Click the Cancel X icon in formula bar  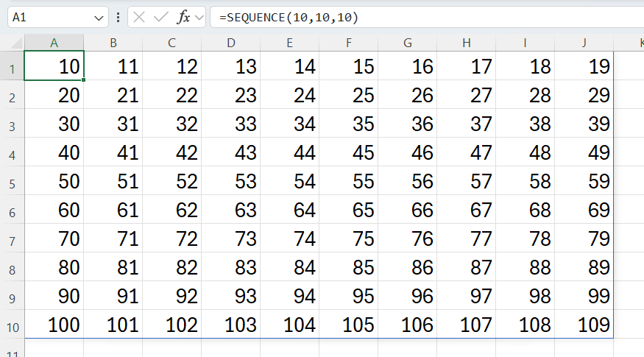point(139,17)
